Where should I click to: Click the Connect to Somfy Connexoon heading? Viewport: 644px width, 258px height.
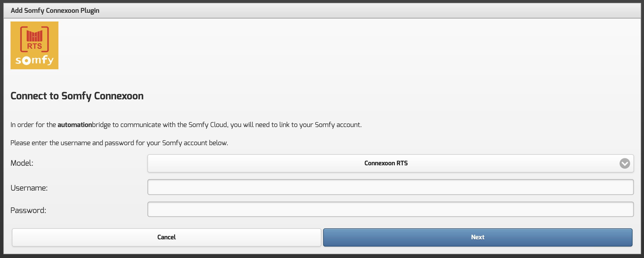point(77,96)
